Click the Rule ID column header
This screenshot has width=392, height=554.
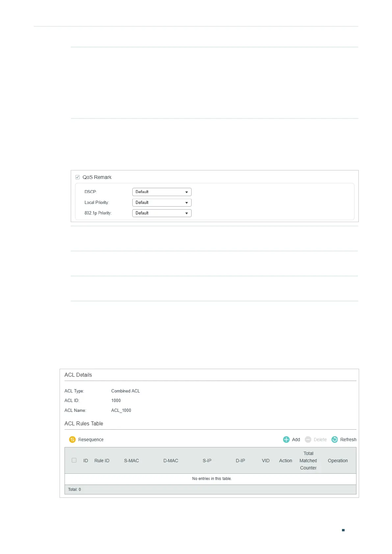[102, 461]
